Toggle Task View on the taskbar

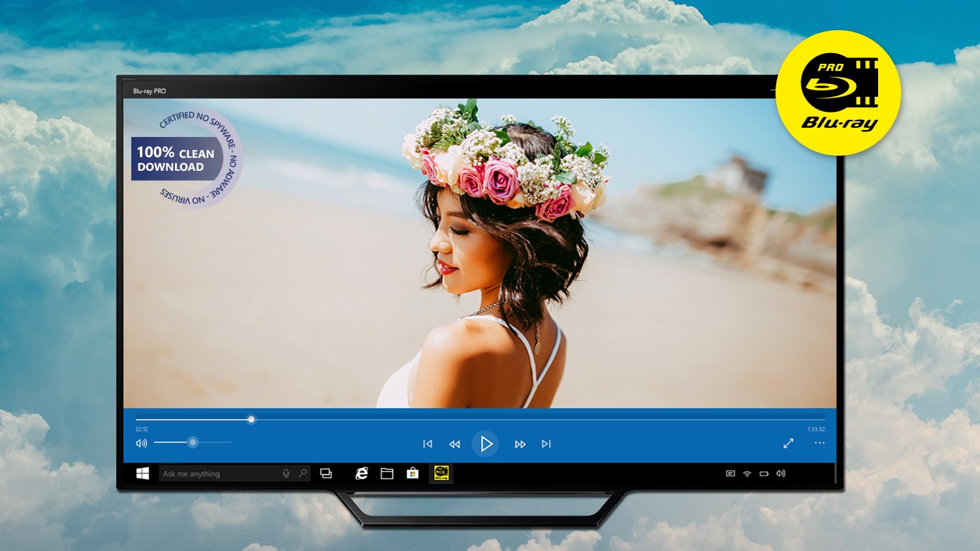(x=326, y=474)
